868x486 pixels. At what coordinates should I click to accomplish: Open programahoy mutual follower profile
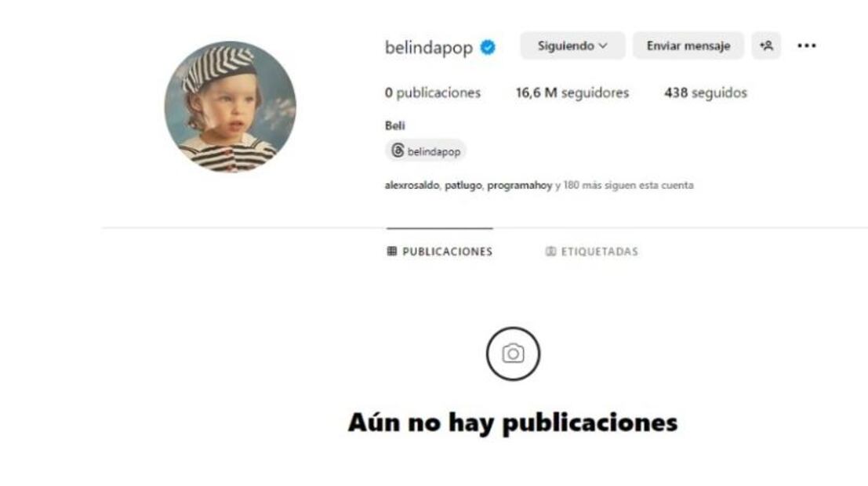click(520, 186)
